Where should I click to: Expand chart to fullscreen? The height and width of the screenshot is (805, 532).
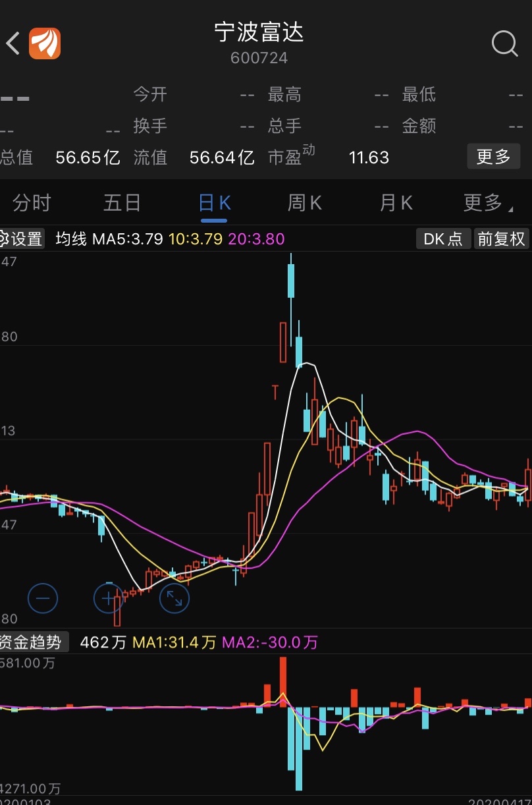[174, 599]
